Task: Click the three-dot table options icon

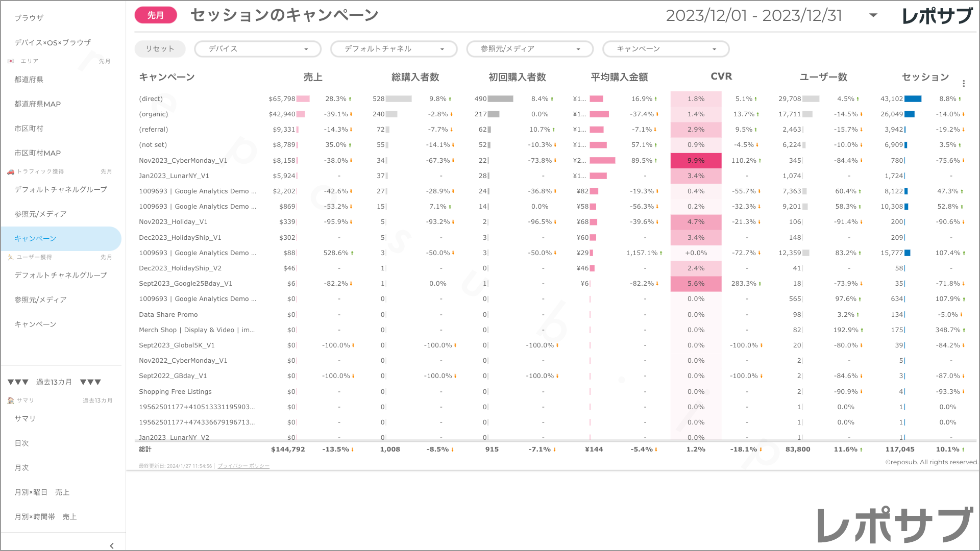Action: tap(964, 83)
